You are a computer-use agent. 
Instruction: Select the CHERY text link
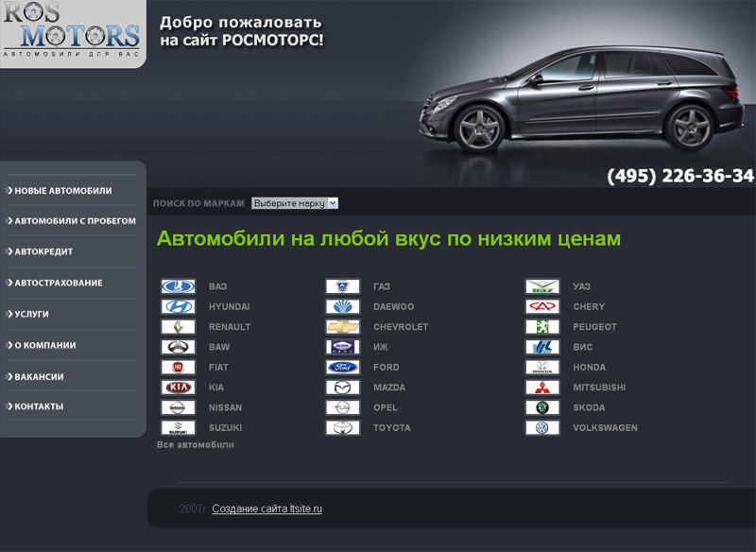pos(589,306)
